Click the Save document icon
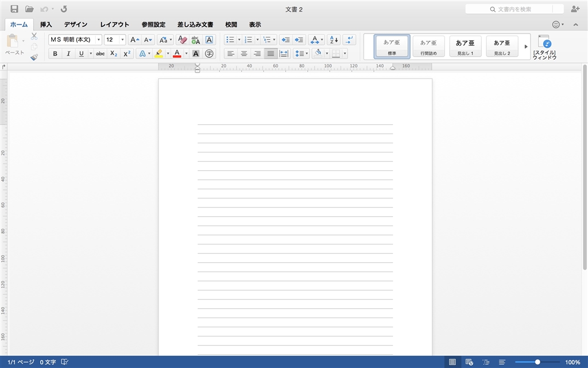588x368 pixels. point(14,9)
